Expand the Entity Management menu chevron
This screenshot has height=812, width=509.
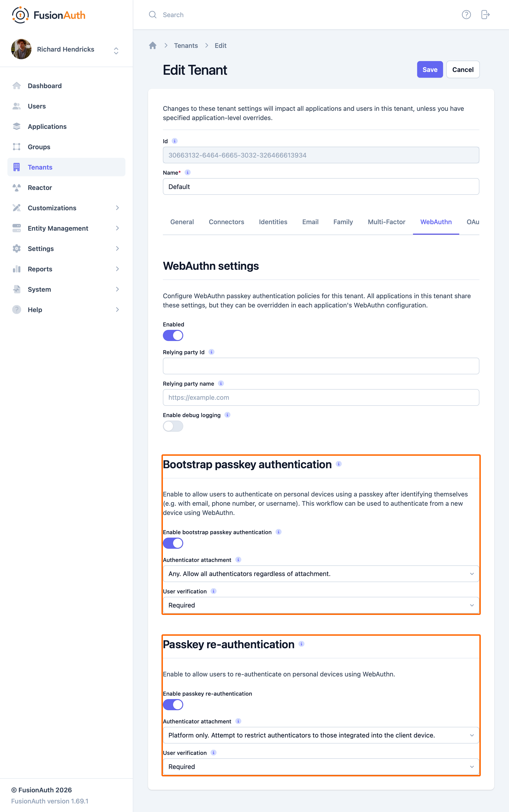click(x=117, y=228)
